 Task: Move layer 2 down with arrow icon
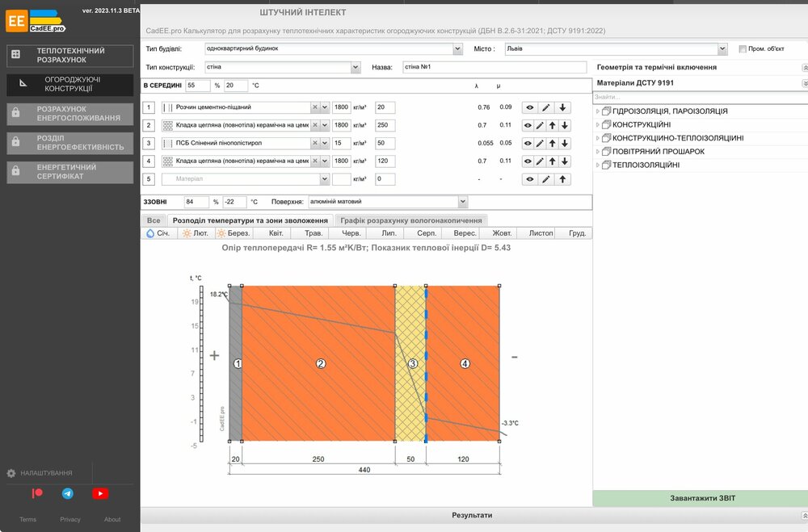pyautogui.click(x=565, y=125)
